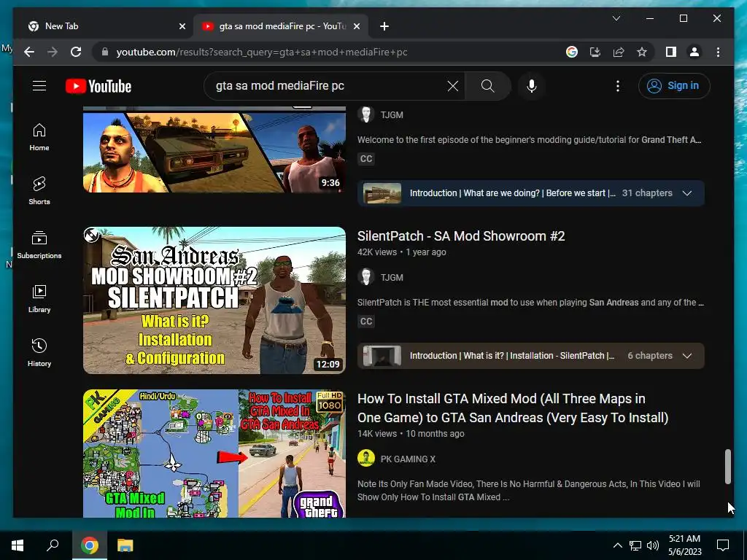Open Windows taskbar search

(x=53, y=545)
